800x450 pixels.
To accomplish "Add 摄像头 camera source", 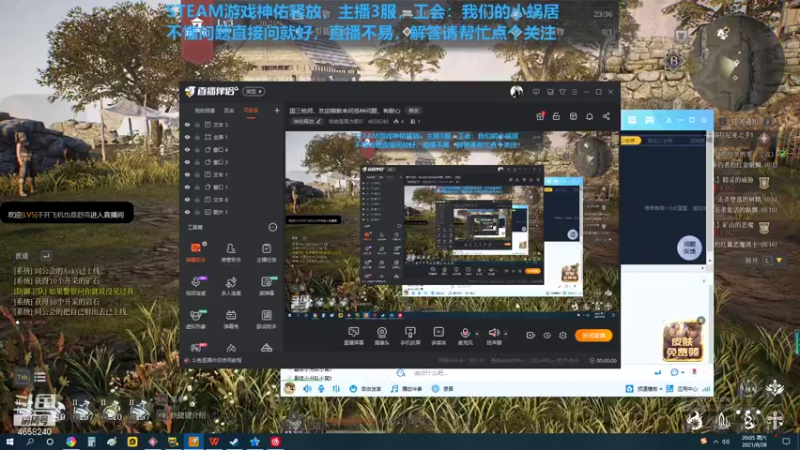I will click(382, 336).
